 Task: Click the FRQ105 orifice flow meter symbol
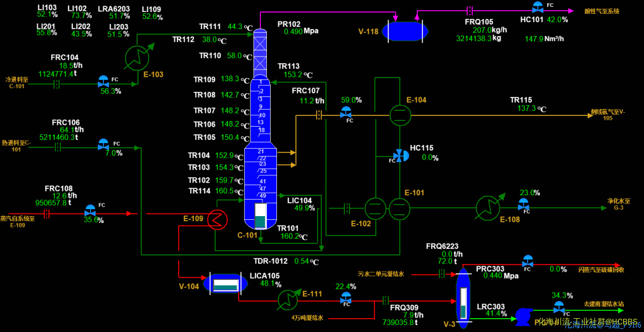click(x=469, y=10)
